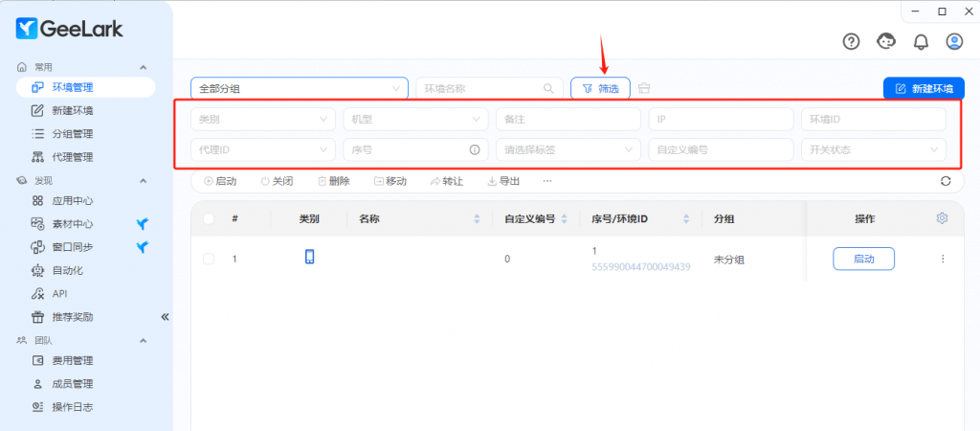Open table column settings gear icon
Image resolution: width=980 pixels, height=431 pixels.
point(942,218)
